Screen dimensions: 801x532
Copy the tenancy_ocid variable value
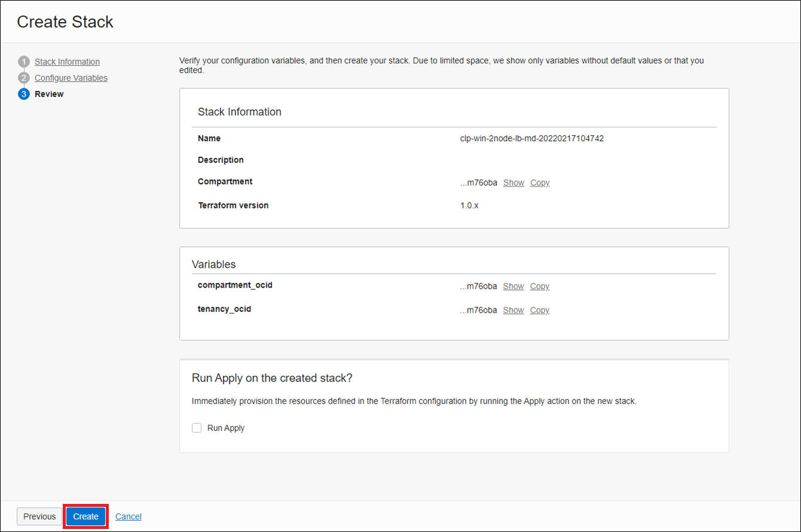tap(540, 310)
